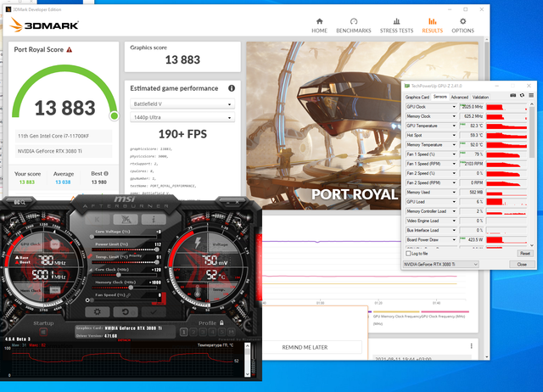Toggle Afterburner apply at Windows Startup button

point(43,332)
